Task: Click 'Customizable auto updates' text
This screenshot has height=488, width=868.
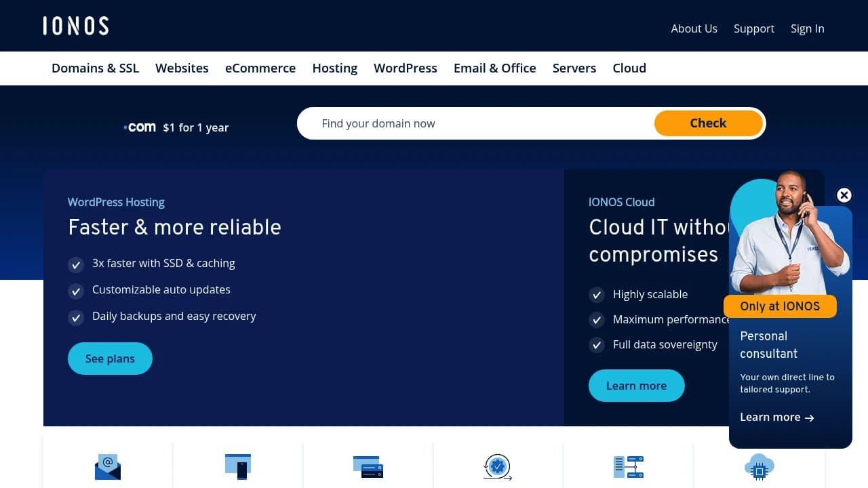Action: pos(161,289)
